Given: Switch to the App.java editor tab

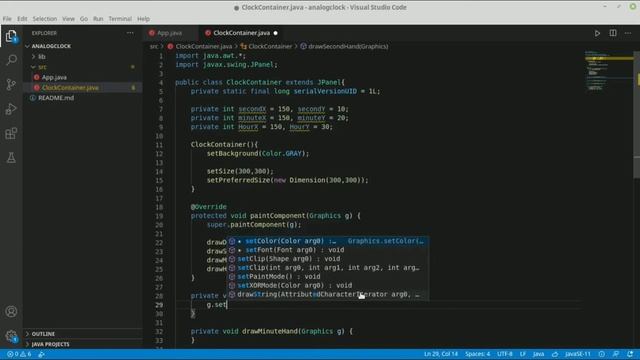Looking at the screenshot, I should 170,33.
